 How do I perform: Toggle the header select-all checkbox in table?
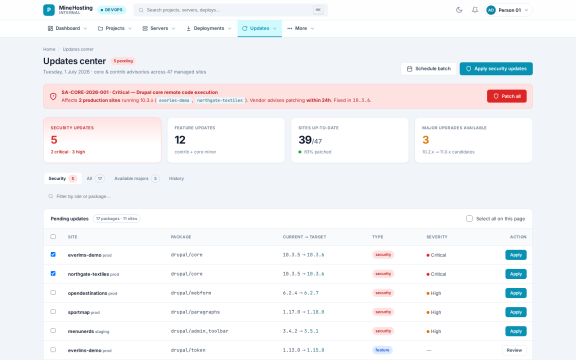[x=53, y=237]
